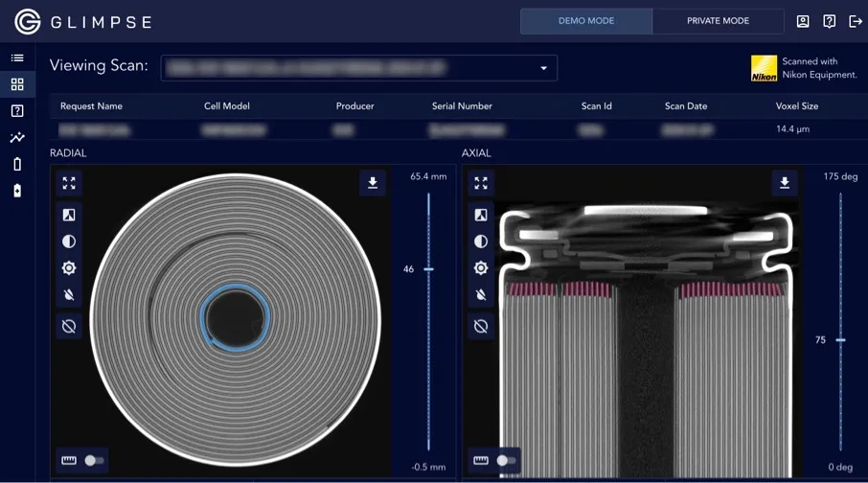Open the axial view settings gear
The width and height of the screenshot is (868, 483).
click(481, 268)
